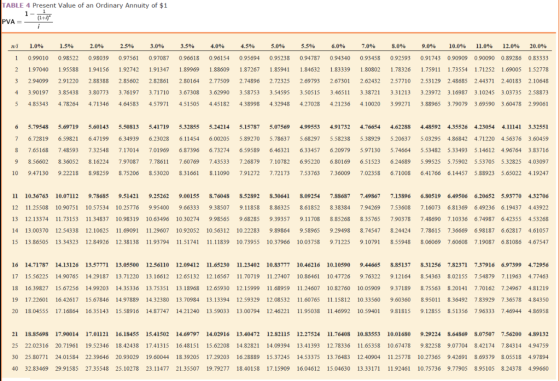Click the bold value 5.79548
The image size is (560, 381).
coord(38,127)
